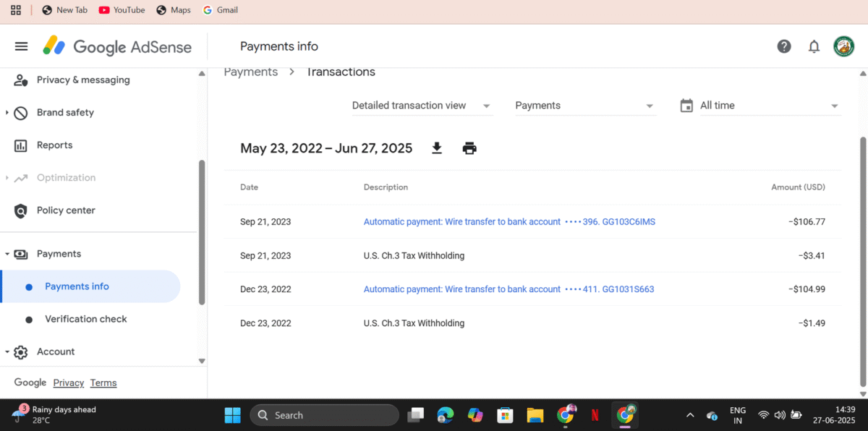868x431 pixels.
Task: Click the Amount (USD) column header
Action: click(798, 187)
